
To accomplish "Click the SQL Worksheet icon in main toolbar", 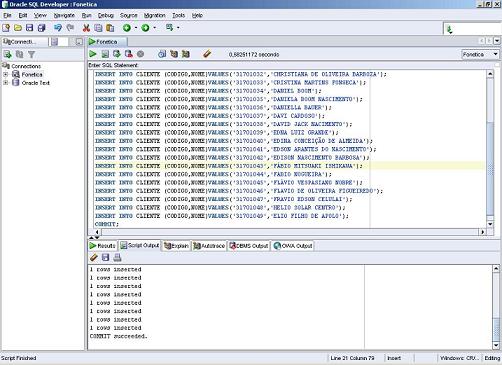I will pos(170,28).
